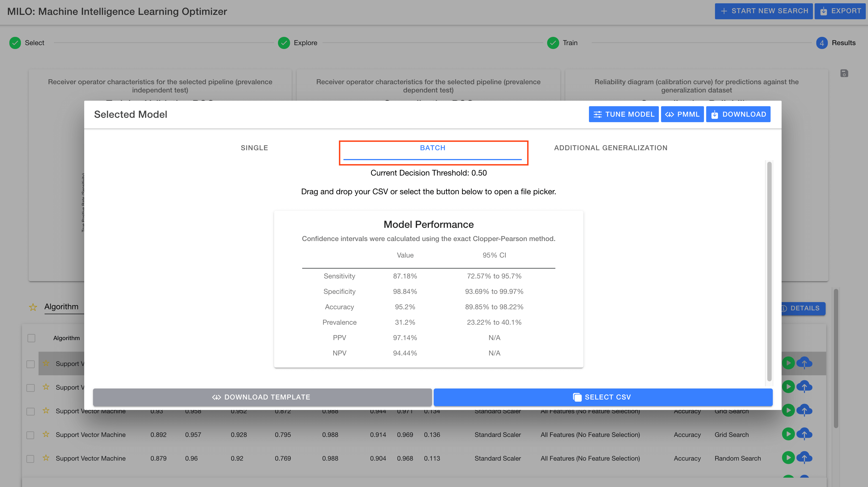Click the Start New Search icon
Viewport: 868px width, 487px height.
click(x=722, y=11)
